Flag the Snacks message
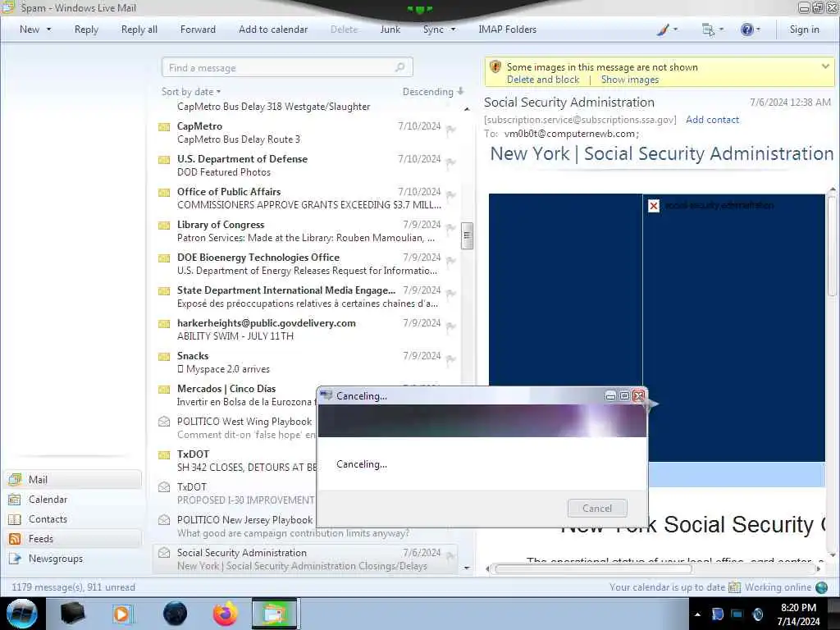 [451, 359]
